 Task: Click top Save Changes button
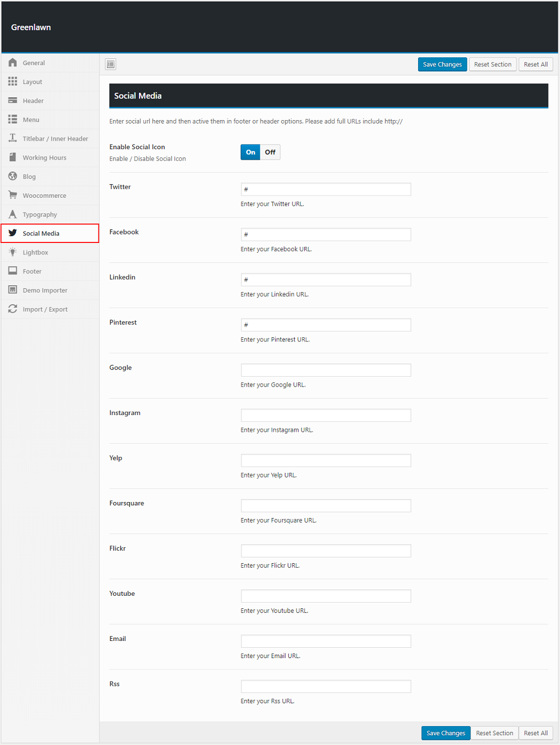[442, 65]
